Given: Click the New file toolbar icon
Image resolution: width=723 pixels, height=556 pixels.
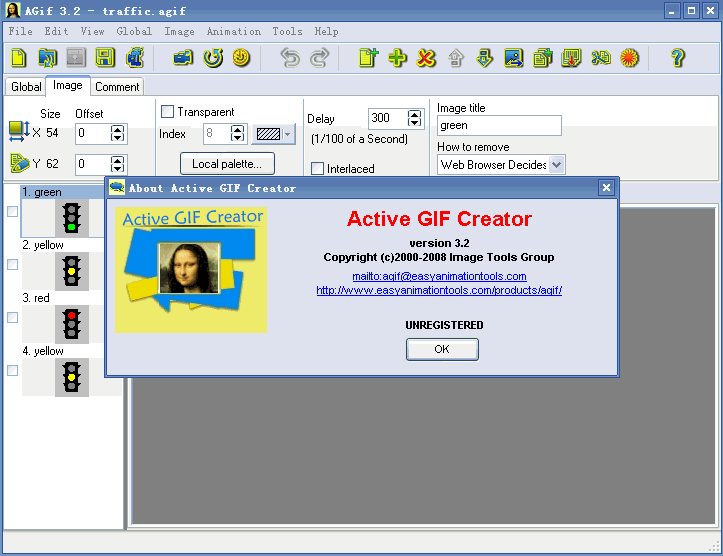Looking at the screenshot, I should click(18, 58).
